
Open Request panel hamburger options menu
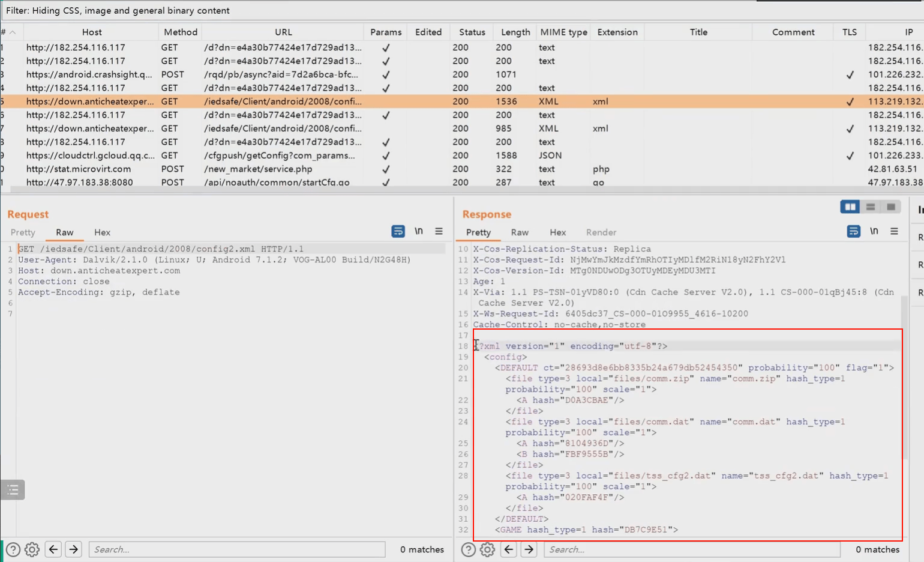(x=439, y=231)
